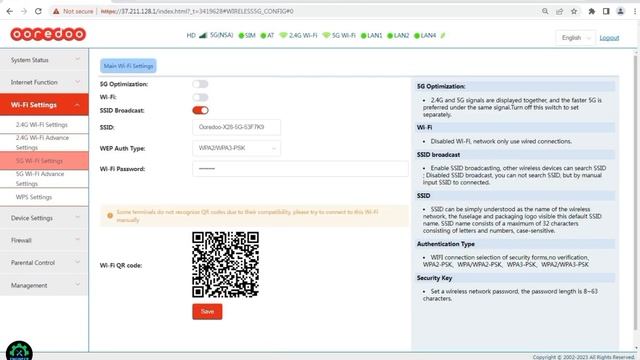Click the Not secure warning icon
The height and width of the screenshot is (360, 640).
click(x=56, y=11)
